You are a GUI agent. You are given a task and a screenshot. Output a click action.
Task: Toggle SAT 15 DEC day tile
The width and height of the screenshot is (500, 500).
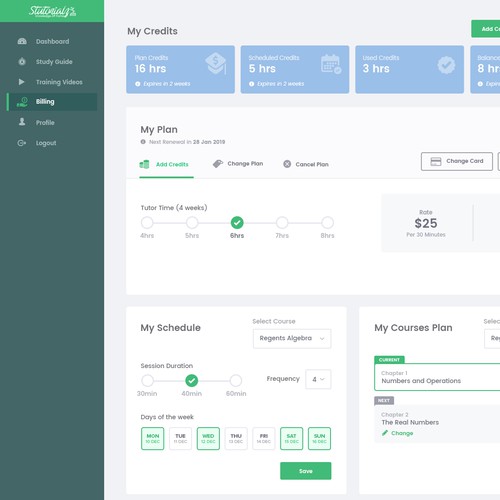click(292, 438)
